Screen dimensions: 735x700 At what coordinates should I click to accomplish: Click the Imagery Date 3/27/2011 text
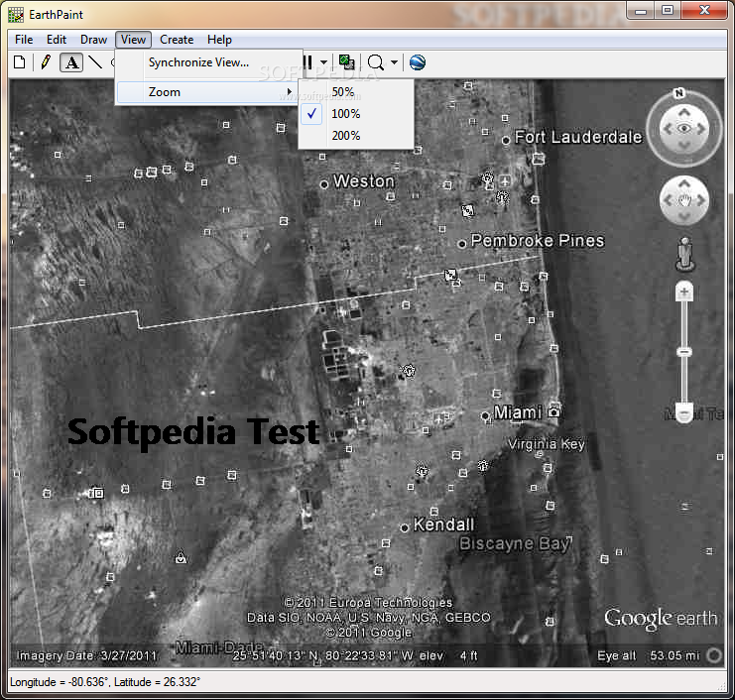coord(87,655)
